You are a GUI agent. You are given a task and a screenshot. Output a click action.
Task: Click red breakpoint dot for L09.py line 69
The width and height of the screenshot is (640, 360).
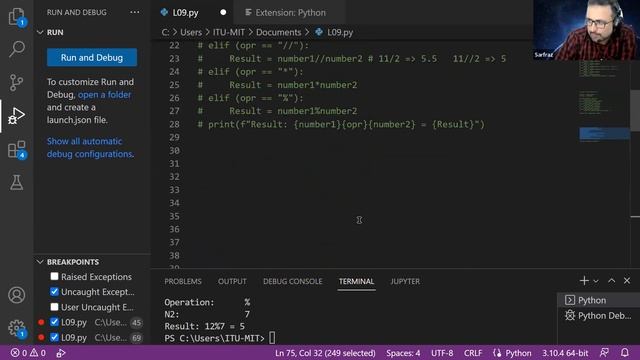tap(41, 338)
